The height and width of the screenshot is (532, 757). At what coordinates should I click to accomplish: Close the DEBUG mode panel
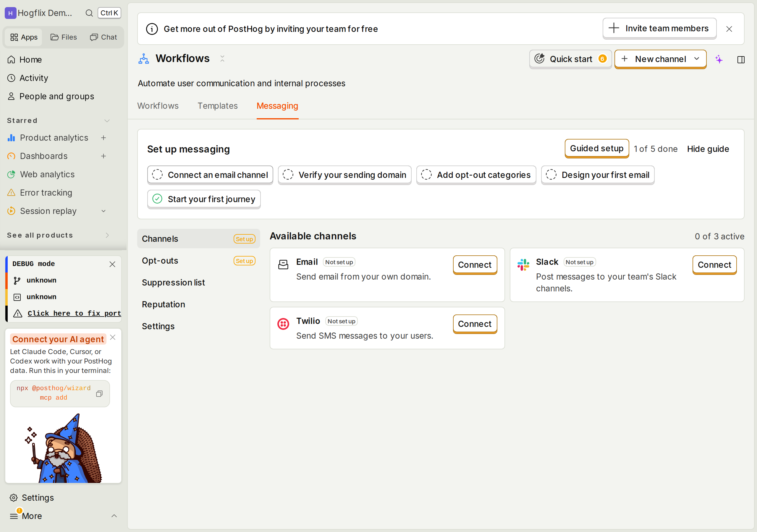pos(112,264)
